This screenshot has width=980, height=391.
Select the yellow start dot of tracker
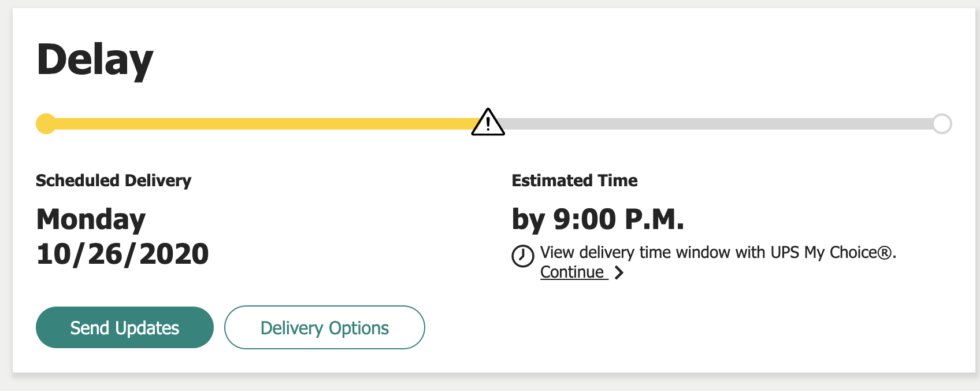(46, 124)
